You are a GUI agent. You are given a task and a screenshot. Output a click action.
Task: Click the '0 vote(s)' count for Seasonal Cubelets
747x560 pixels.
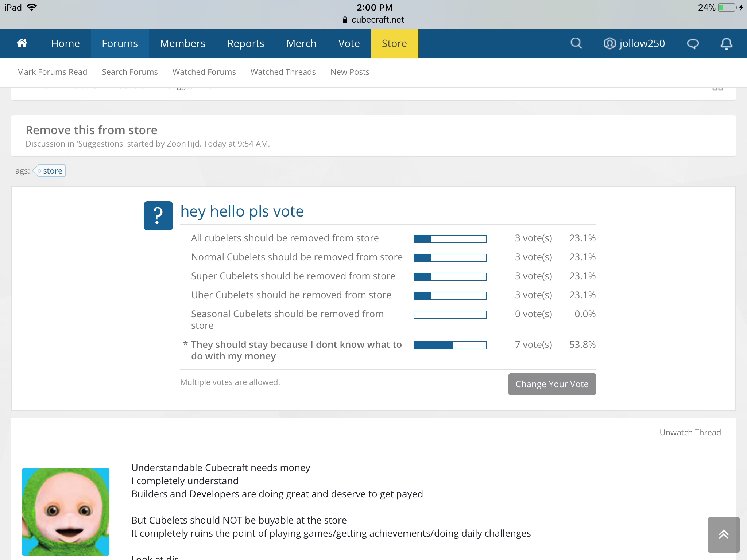click(x=534, y=314)
